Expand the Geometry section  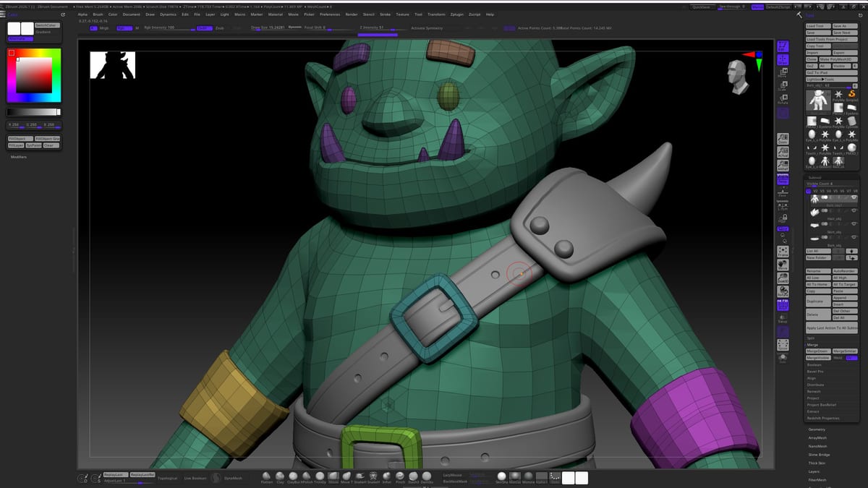coord(817,429)
